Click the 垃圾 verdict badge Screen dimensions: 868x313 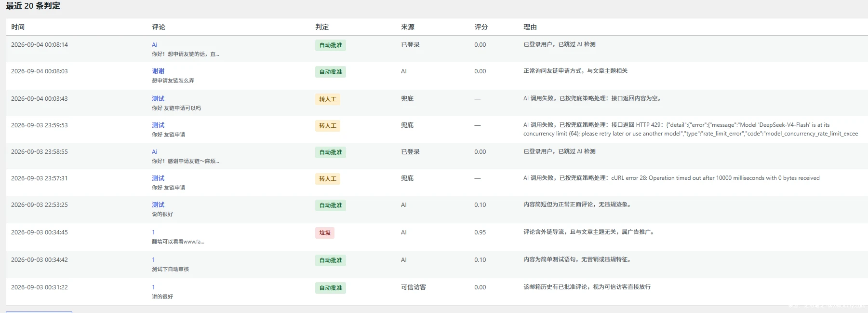point(325,233)
